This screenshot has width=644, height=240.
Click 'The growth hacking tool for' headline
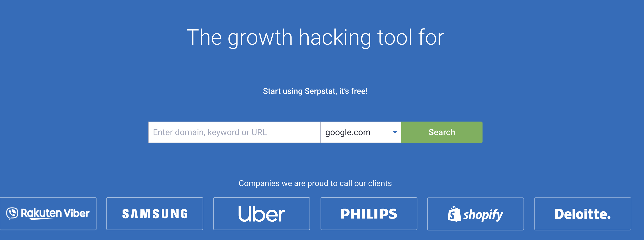pos(315,37)
